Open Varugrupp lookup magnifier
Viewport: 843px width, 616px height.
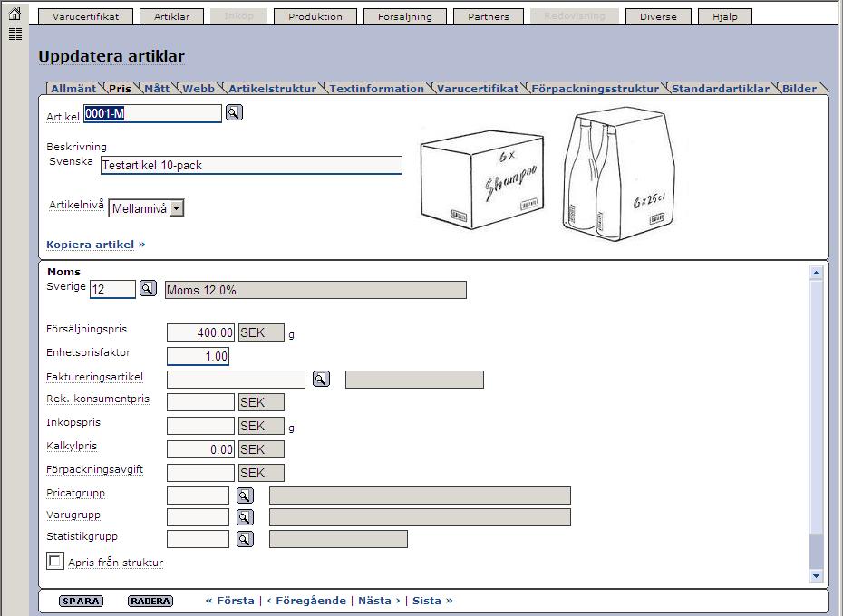[245, 517]
